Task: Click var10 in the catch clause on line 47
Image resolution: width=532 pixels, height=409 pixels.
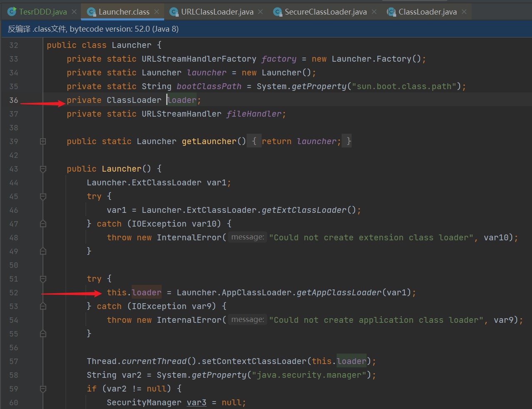Action: click(x=204, y=224)
